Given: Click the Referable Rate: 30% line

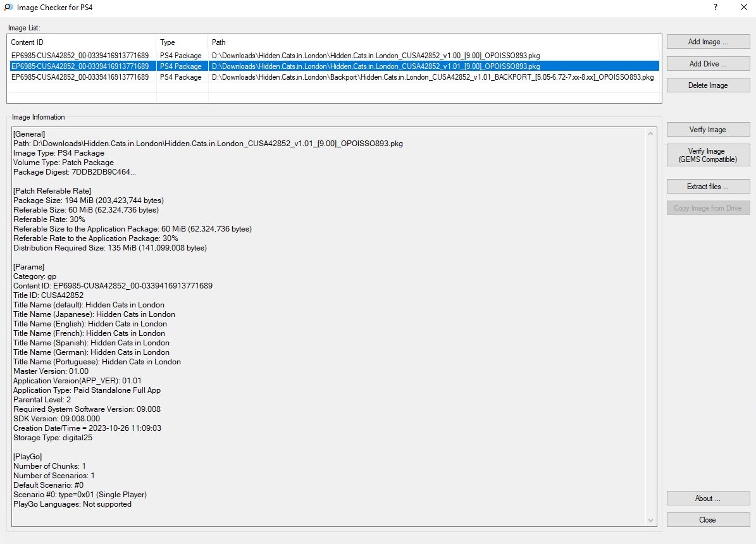Looking at the screenshot, I should pos(49,219).
